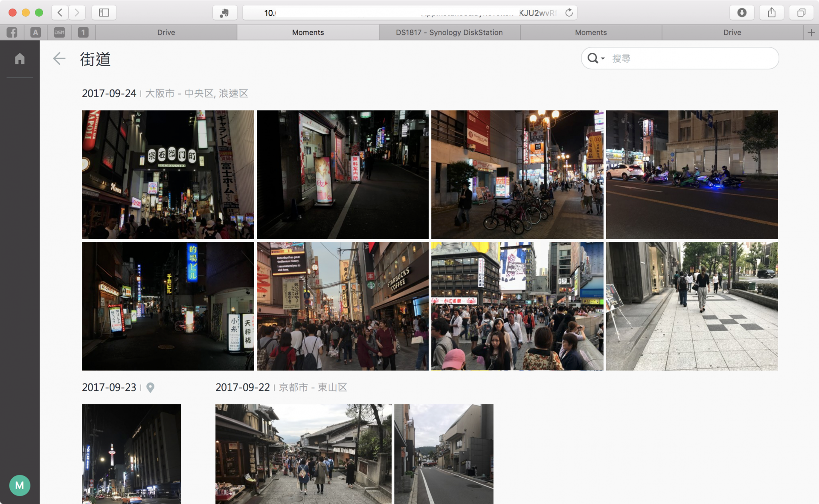This screenshot has width=819, height=504.
Task: Click the Safari downloads icon
Action: coord(742,12)
